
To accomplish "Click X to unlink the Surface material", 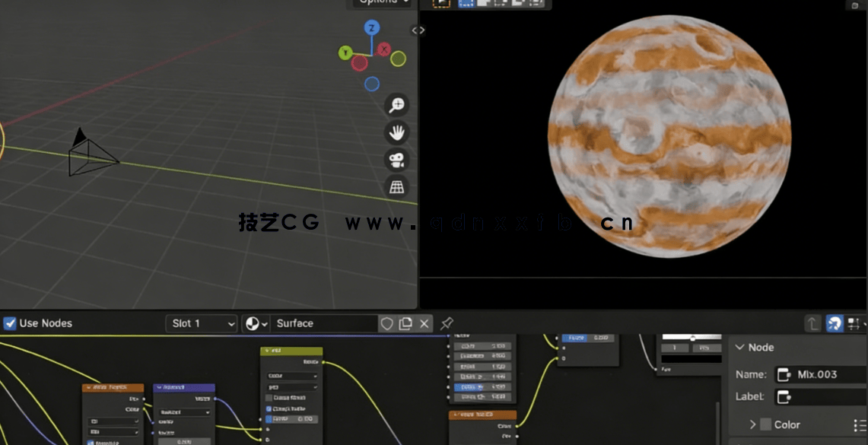I will coord(424,323).
